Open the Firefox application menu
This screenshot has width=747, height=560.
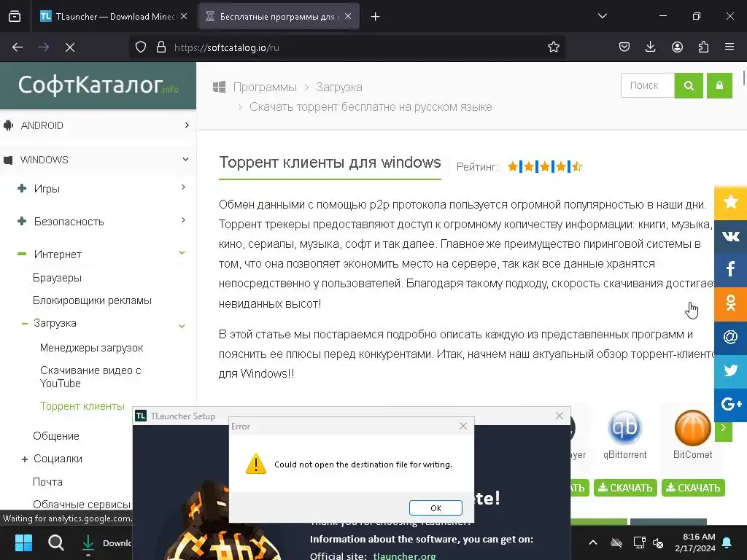point(729,47)
